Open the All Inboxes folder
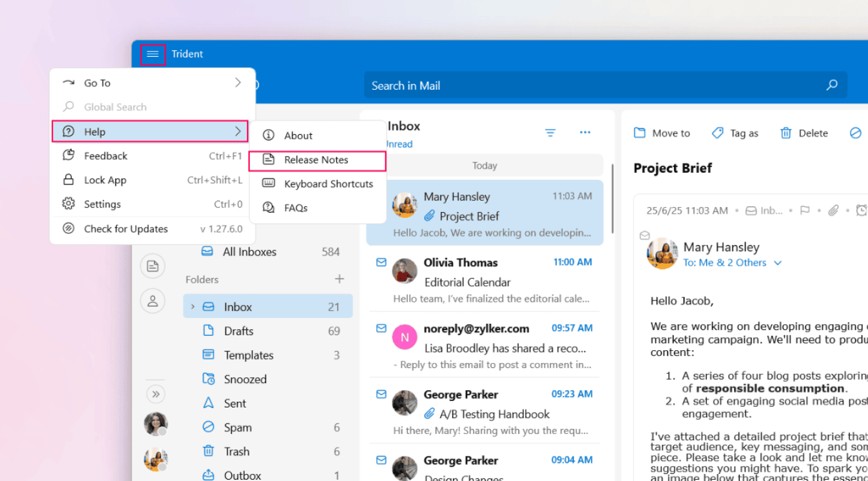The height and width of the screenshot is (481, 868). (x=268, y=252)
